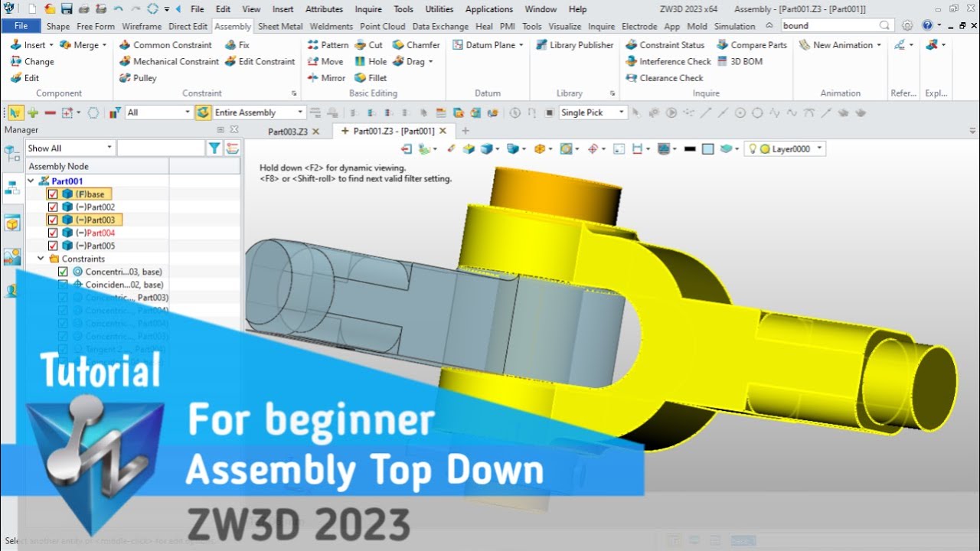This screenshot has width=980, height=551.
Task: Toggle the Concentric (03, base) constraint checkbox
Action: (64, 272)
